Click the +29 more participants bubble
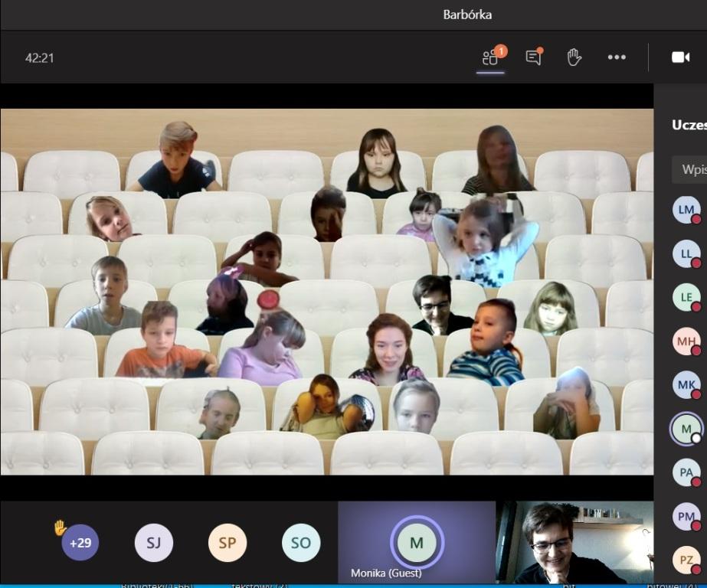The height and width of the screenshot is (588, 707). [x=80, y=543]
